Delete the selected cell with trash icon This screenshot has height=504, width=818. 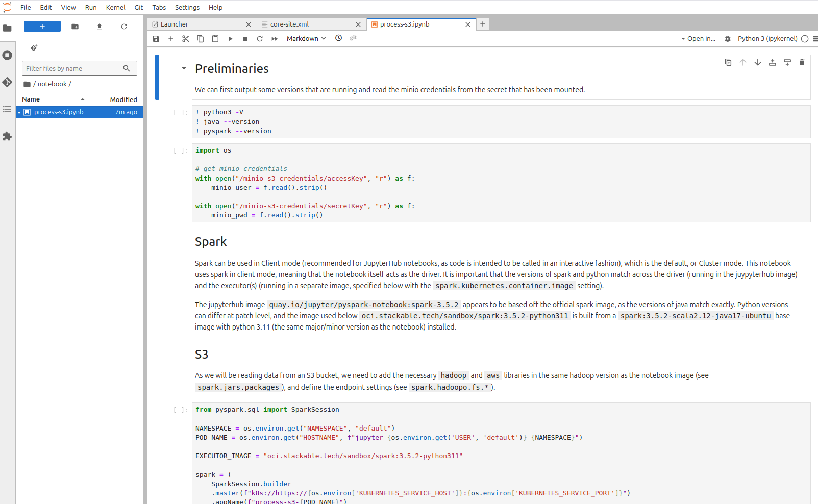tap(802, 62)
